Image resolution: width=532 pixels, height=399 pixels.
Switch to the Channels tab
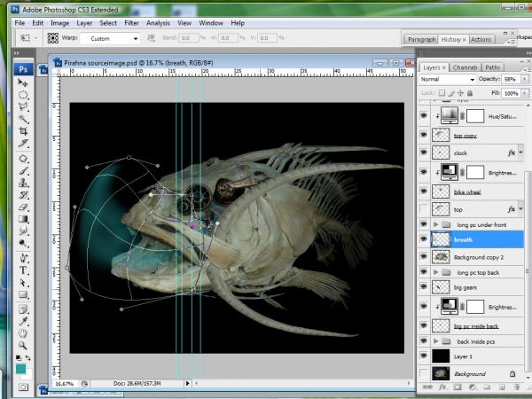pyautogui.click(x=465, y=67)
